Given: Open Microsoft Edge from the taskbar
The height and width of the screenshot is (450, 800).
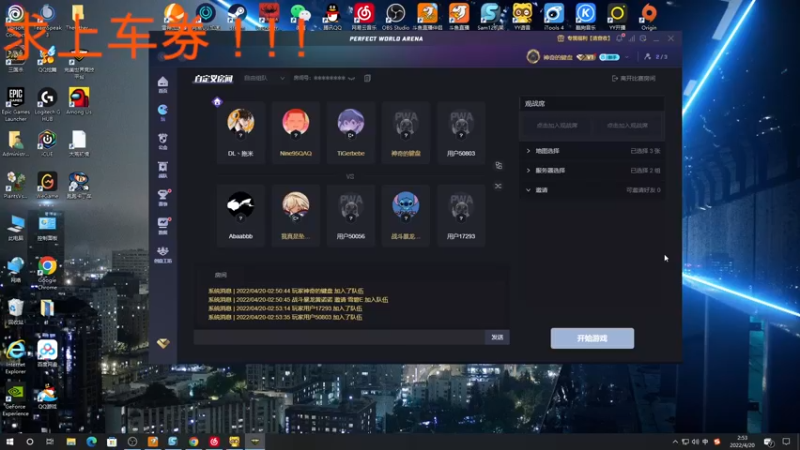Looking at the screenshot, I should pyautogui.click(x=91, y=441).
